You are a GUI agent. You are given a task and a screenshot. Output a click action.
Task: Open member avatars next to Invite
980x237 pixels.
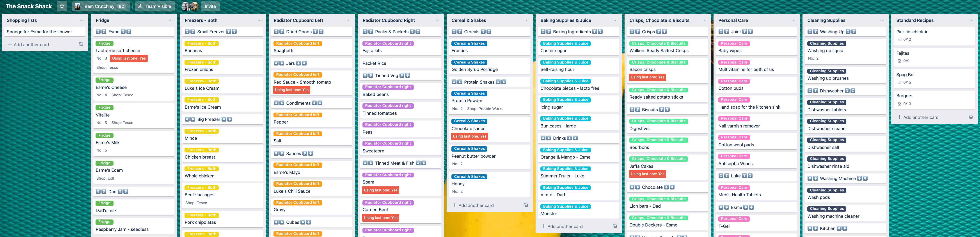pyautogui.click(x=190, y=6)
